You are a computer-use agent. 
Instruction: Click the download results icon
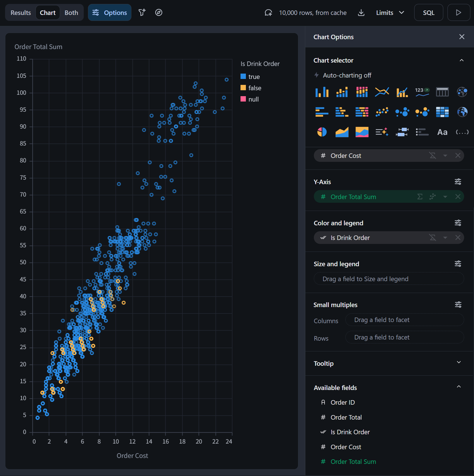tap(361, 13)
